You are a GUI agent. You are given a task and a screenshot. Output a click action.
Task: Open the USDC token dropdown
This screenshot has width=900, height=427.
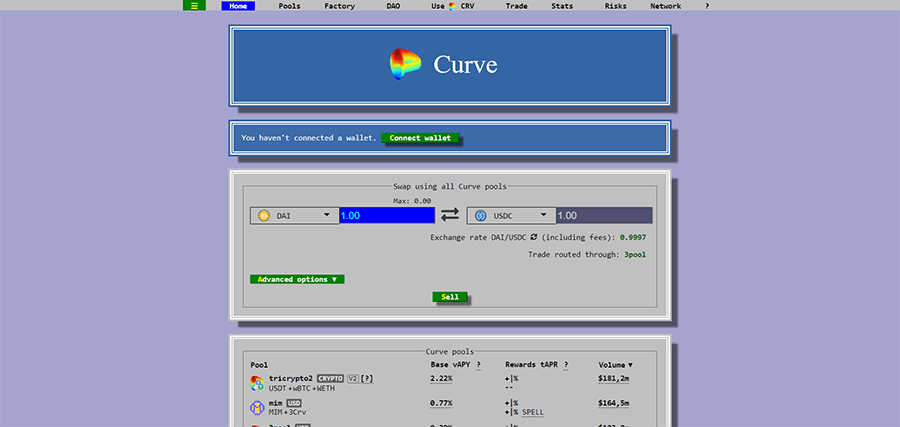[511, 216]
